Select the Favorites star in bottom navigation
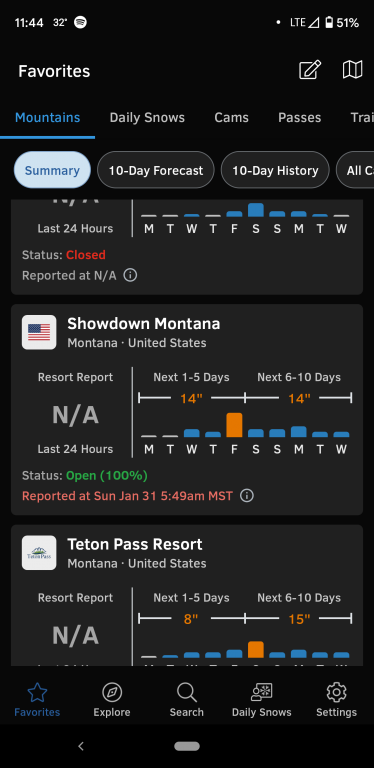This screenshot has width=374, height=768. click(x=37, y=700)
